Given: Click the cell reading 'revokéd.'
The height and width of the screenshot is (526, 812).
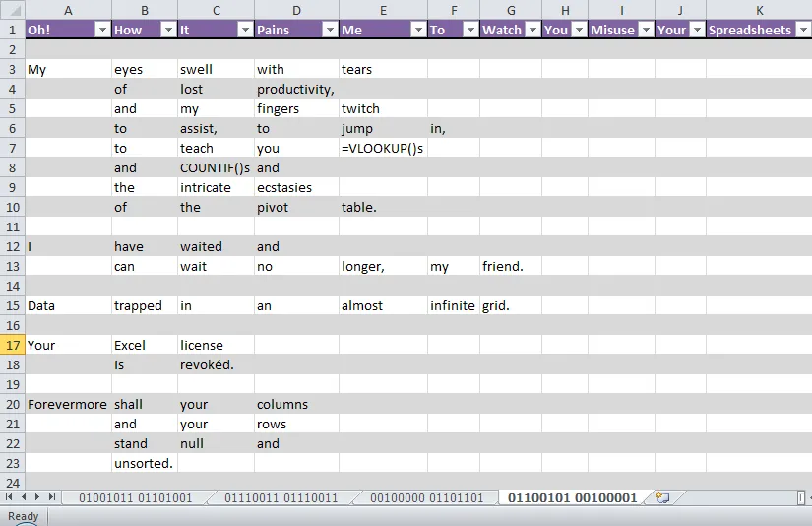Looking at the screenshot, I should [x=216, y=364].
